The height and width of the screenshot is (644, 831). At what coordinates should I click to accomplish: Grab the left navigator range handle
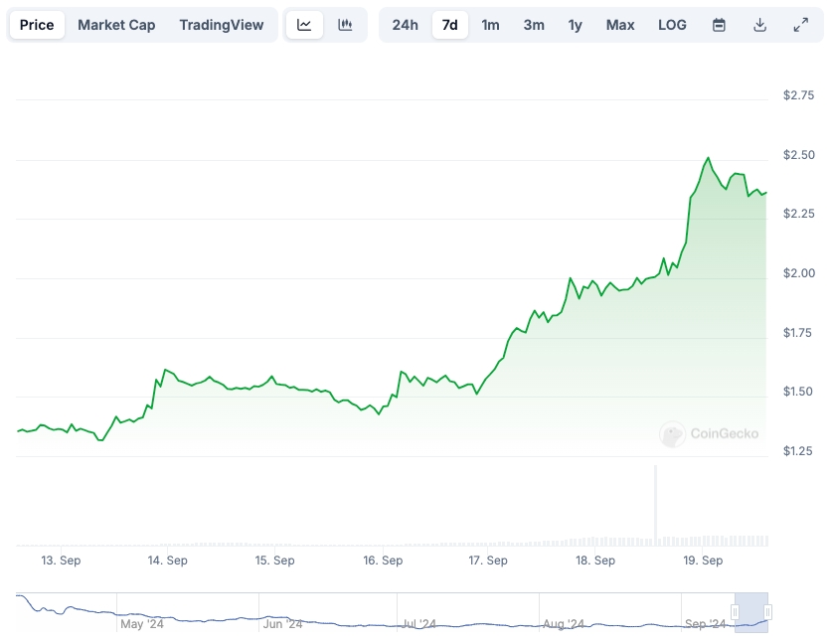click(x=735, y=612)
